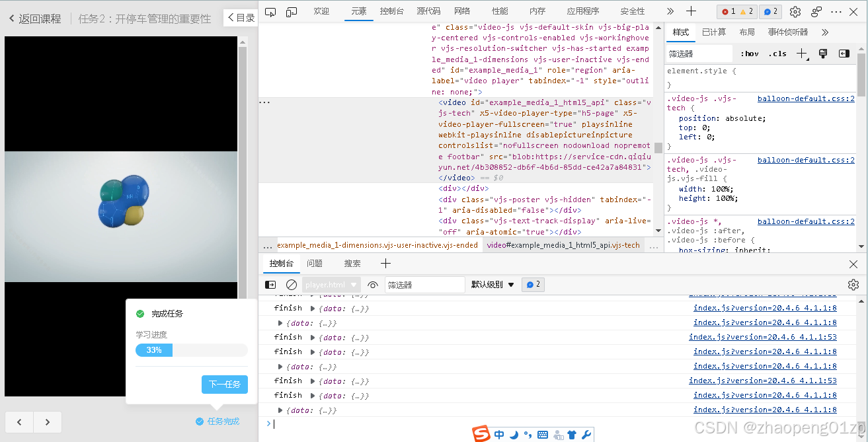868x442 pixels.
Task: Open DevTools settings gear in top toolbar
Action: 795,11
